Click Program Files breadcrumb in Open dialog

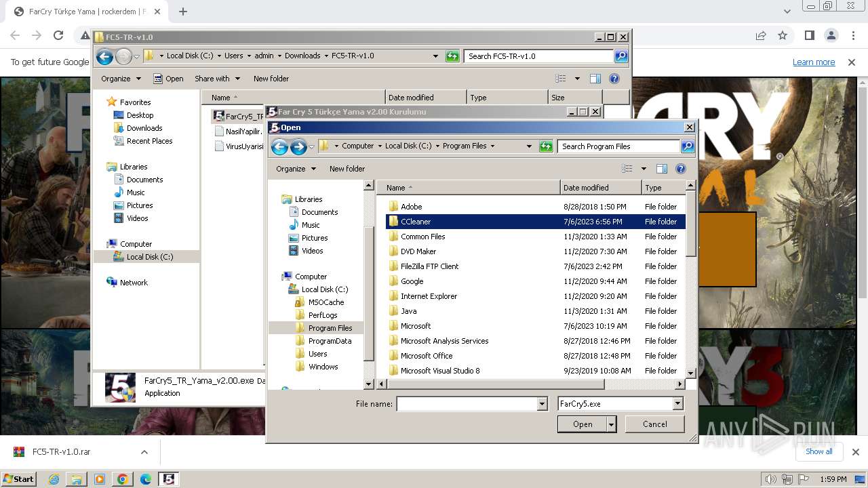pos(465,146)
